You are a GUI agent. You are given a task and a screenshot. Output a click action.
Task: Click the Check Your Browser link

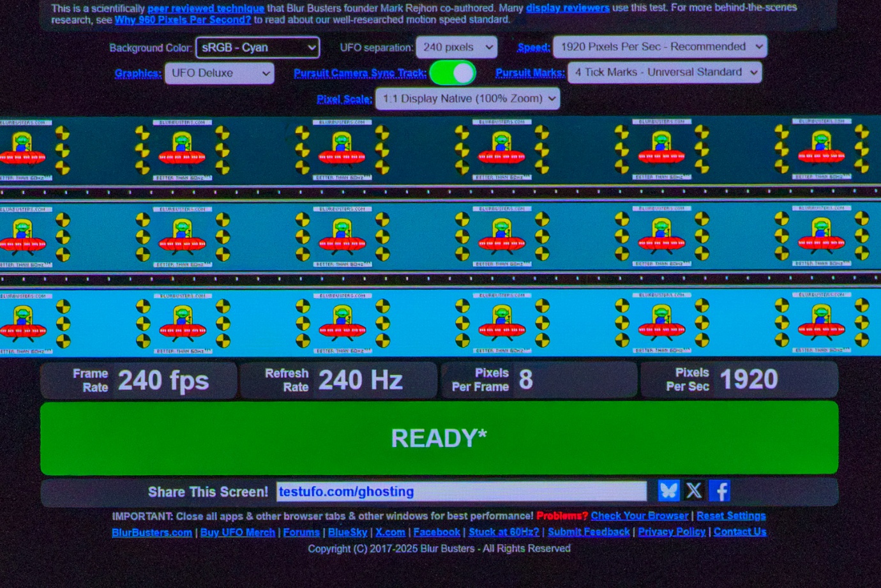(640, 516)
